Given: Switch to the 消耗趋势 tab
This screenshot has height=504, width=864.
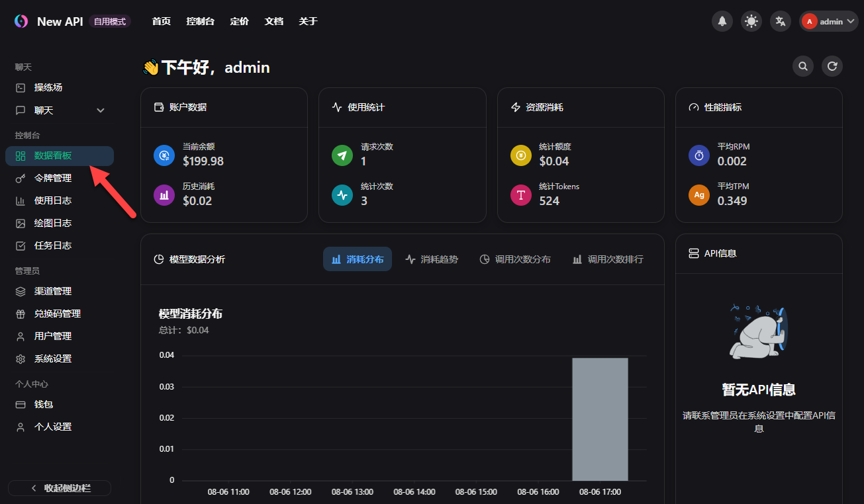Looking at the screenshot, I should coord(431,259).
